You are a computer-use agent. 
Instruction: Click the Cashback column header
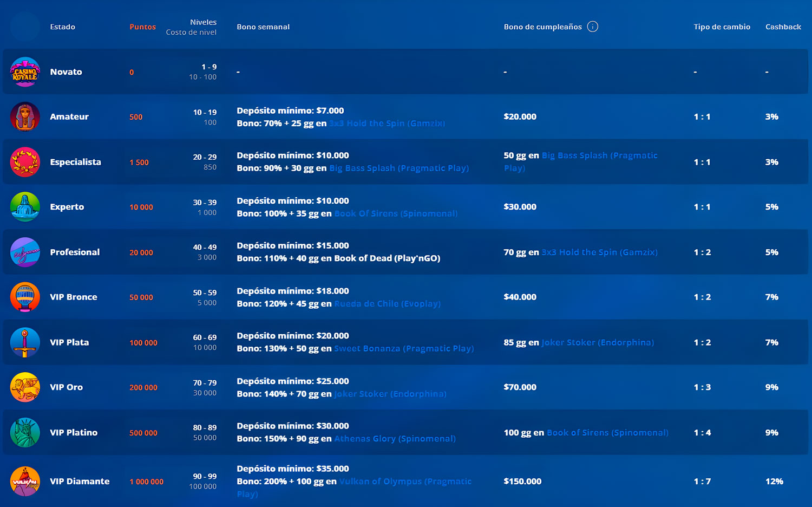783,27
